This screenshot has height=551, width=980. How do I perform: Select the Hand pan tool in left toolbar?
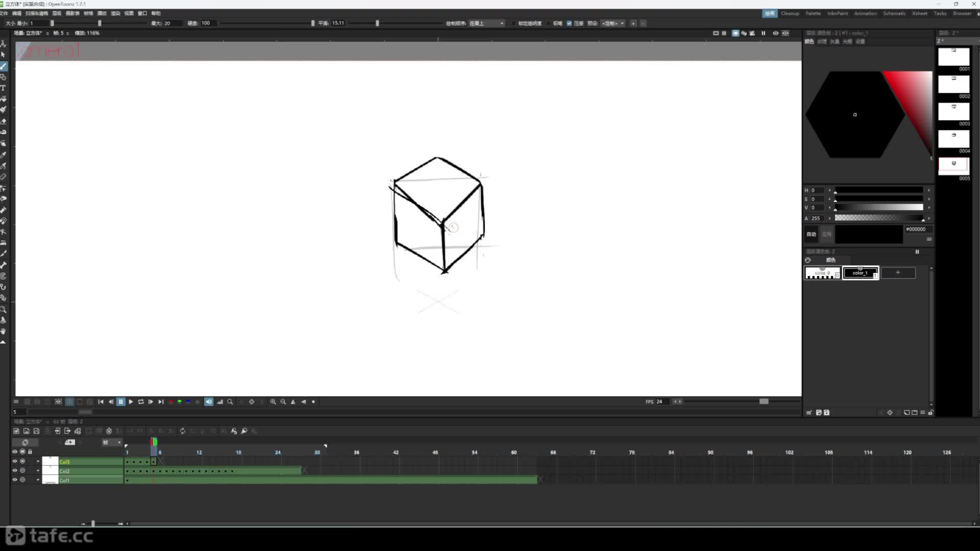point(3,331)
